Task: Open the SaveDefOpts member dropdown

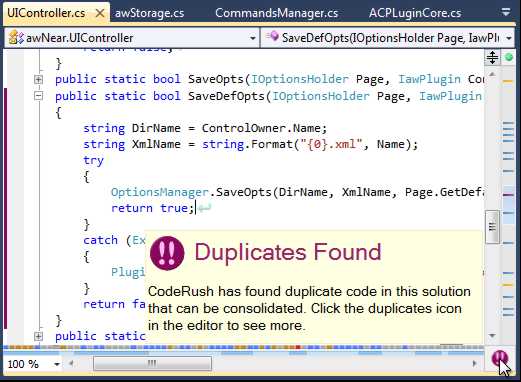Action: (509, 38)
